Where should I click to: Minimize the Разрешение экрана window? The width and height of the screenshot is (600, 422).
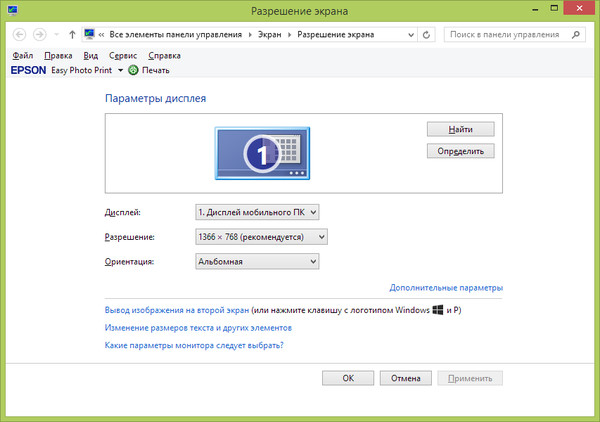(535, 9)
